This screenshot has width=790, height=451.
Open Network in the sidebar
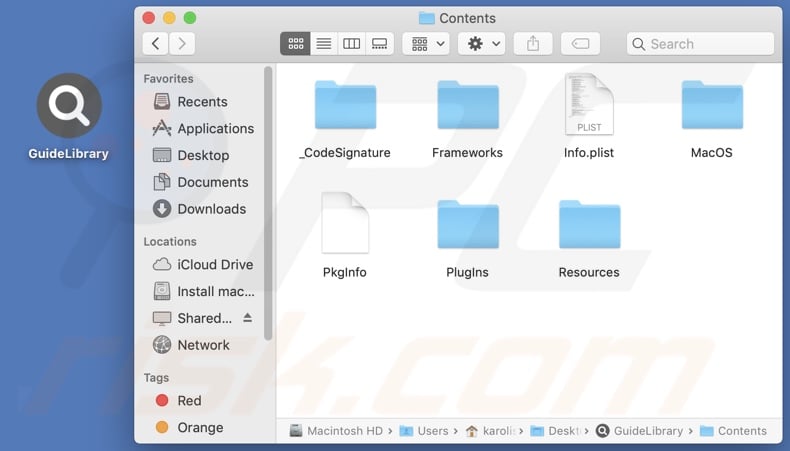click(x=191, y=345)
